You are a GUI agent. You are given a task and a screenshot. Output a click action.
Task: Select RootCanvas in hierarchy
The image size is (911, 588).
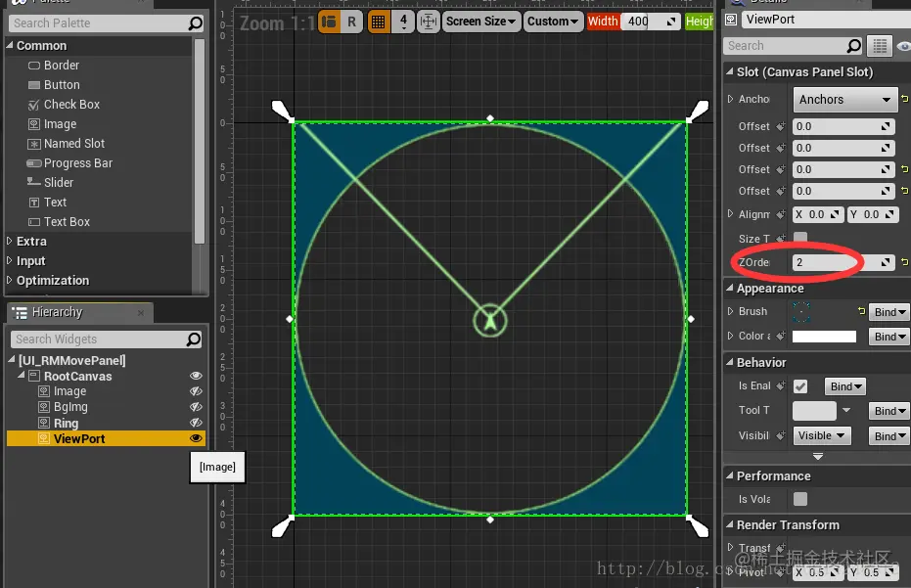pyautogui.click(x=78, y=376)
